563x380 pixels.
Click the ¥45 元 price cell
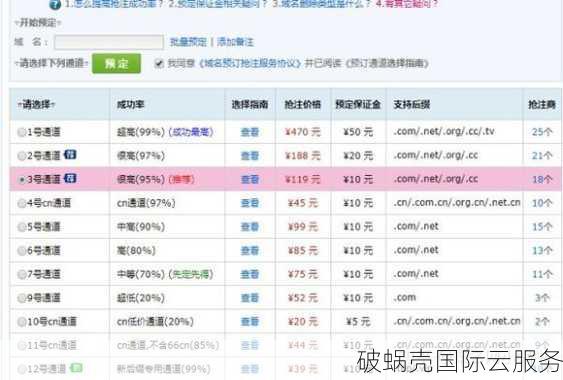(x=303, y=203)
